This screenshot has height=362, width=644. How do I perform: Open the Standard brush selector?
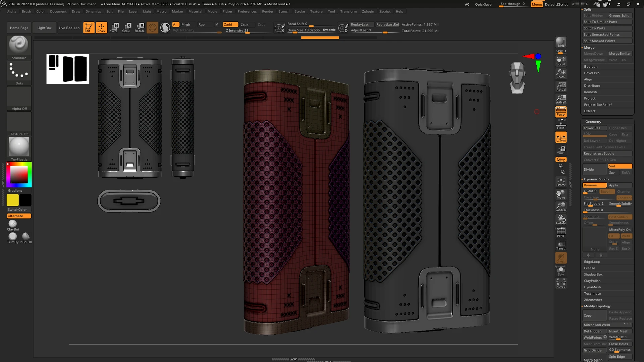[x=19, y=48]
